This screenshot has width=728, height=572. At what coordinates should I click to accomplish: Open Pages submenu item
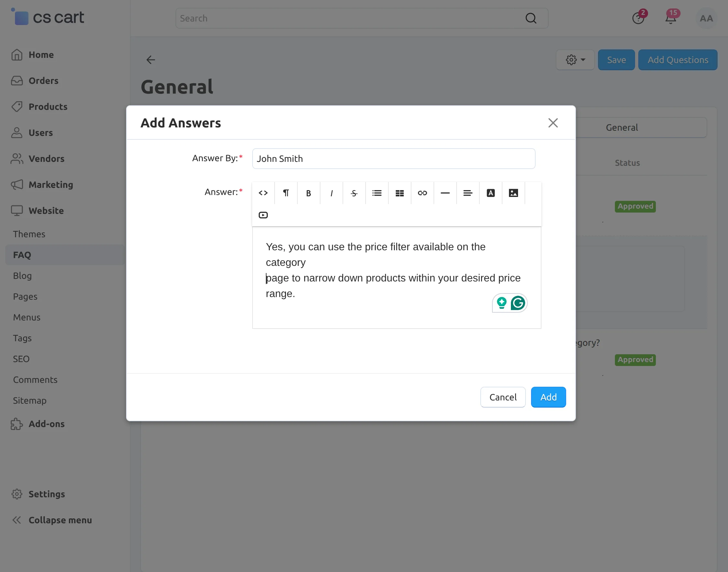point(25,296)
